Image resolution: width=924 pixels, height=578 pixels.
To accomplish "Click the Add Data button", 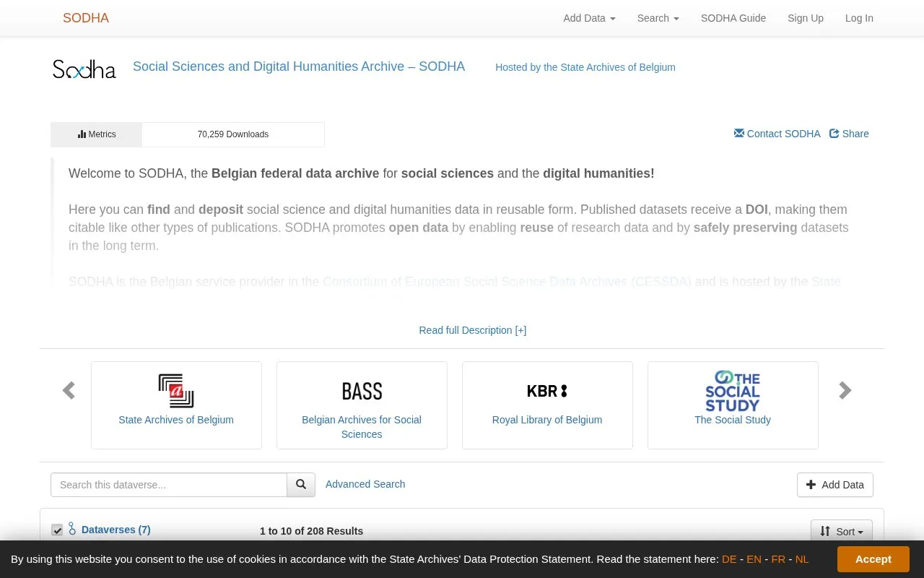I will point(835,485).
